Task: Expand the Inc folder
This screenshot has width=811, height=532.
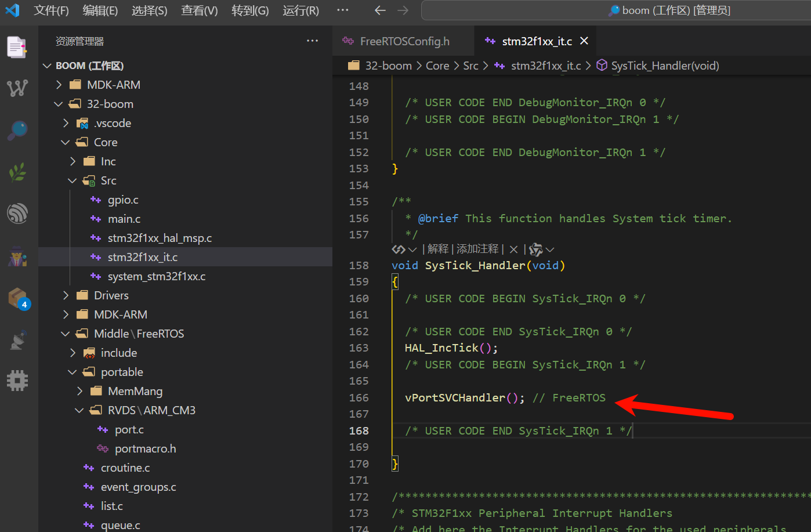Action: [x=73, y=161]
